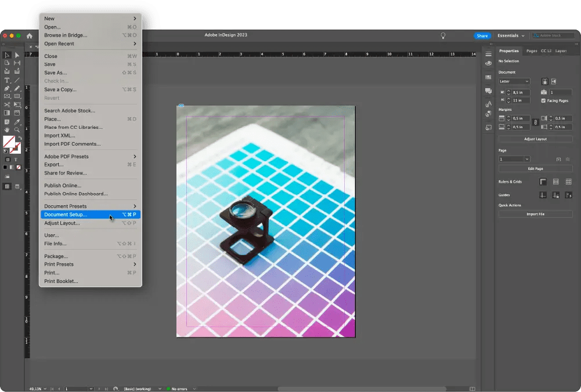This screenshot has height=392, width=581.
Task: Switch document to landscape orientation
Action: click(553, 81)
